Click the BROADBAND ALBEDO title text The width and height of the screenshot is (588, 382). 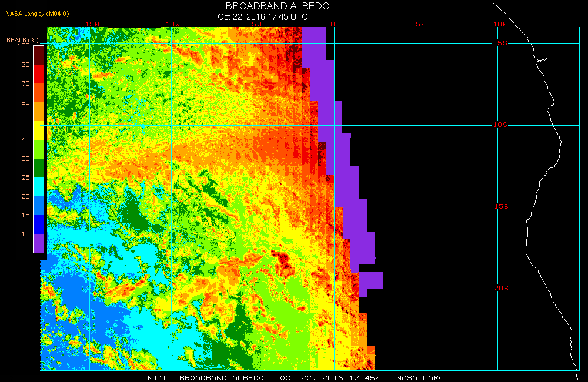(278, 6)
